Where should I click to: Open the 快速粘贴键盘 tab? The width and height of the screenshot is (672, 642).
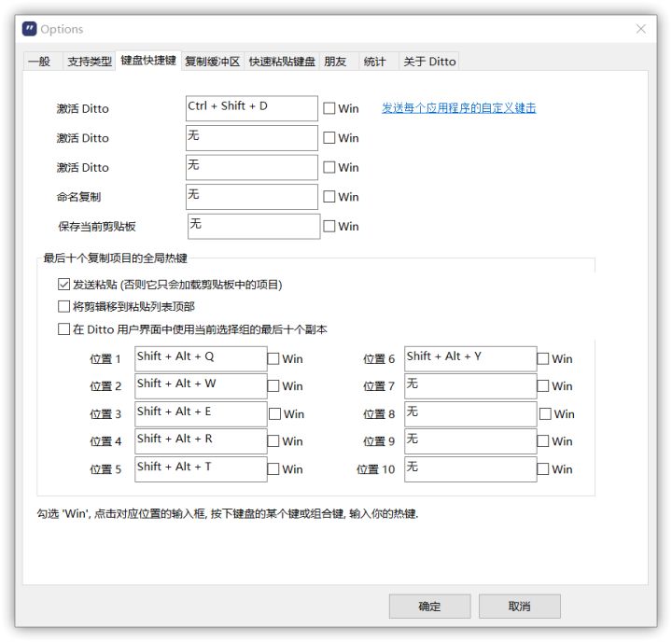[x=282, y=62]
